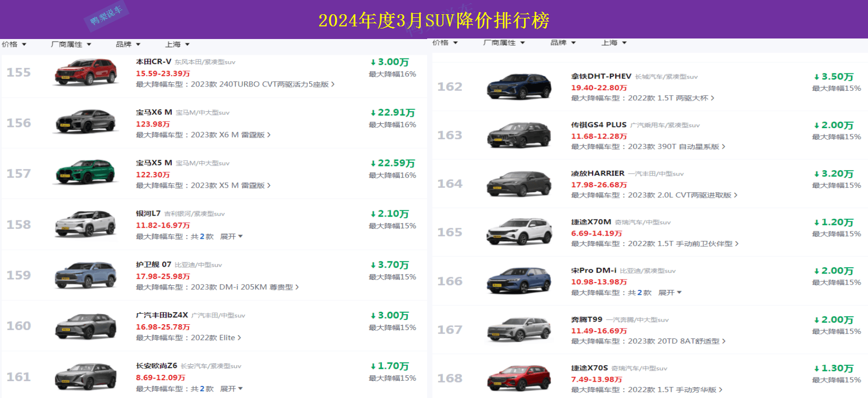The image size is (868, 398).
Task: Open the 银河L7 model title
Action: [x=148, y=213]
